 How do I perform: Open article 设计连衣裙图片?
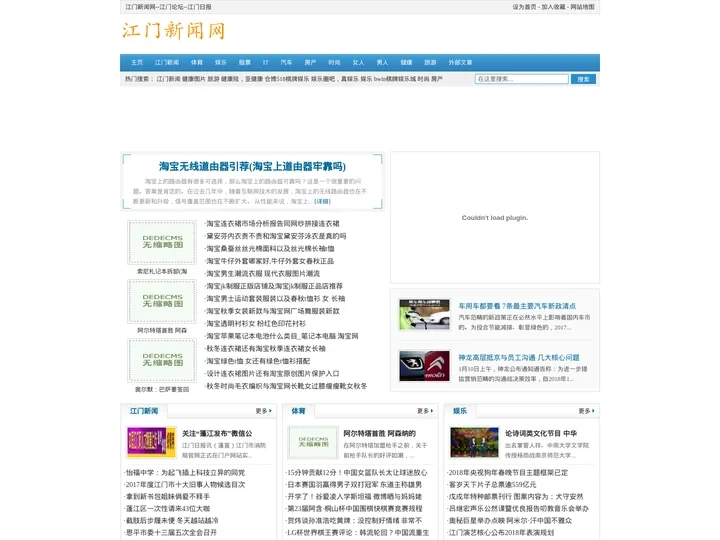[x=273, y=373]
